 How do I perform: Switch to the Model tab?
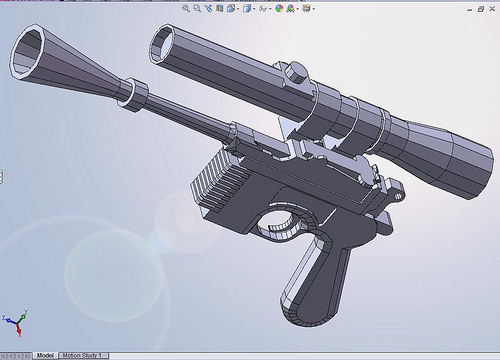coord(45,356)
